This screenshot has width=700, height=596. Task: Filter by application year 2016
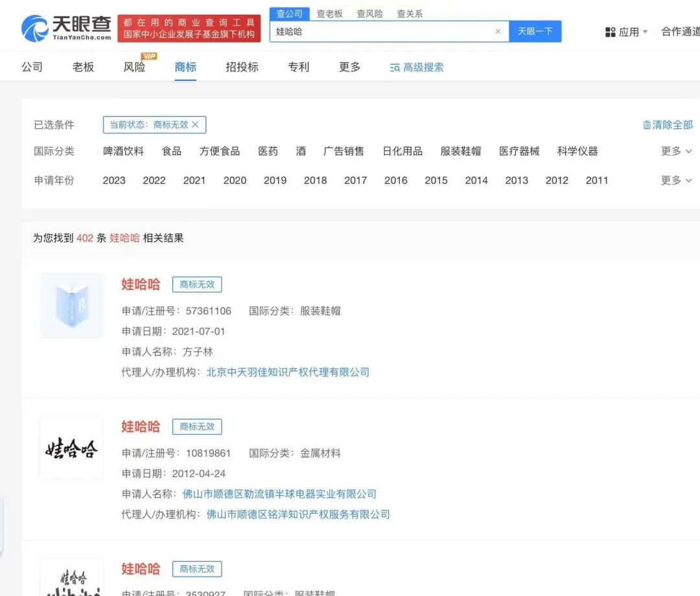[x=396, y=180]
